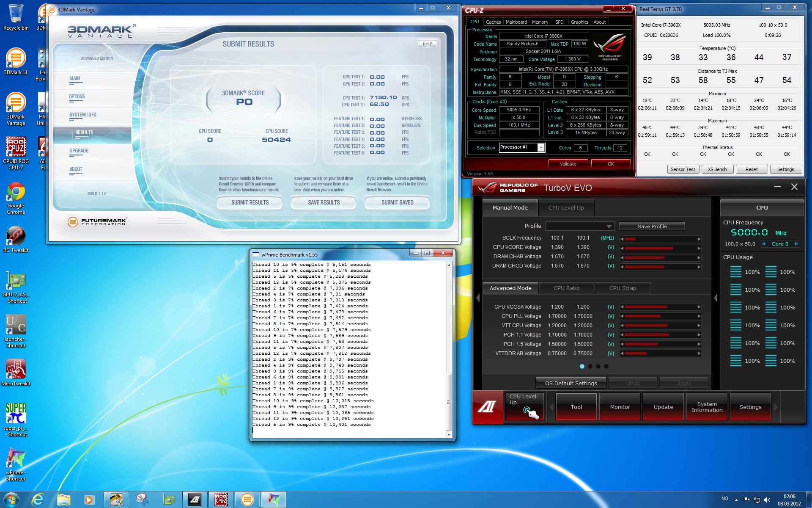Click the Submit Saved button

pos(397,203)
